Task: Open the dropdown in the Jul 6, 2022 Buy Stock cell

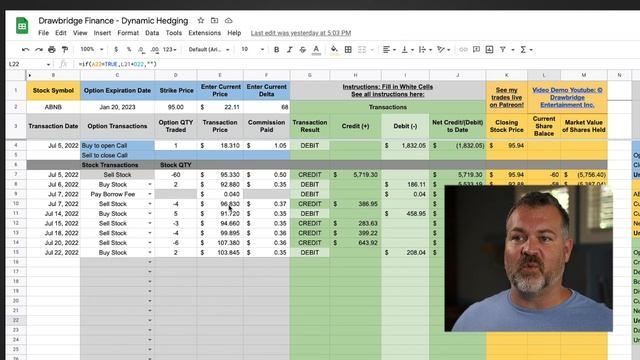Action: click(150, 184)
